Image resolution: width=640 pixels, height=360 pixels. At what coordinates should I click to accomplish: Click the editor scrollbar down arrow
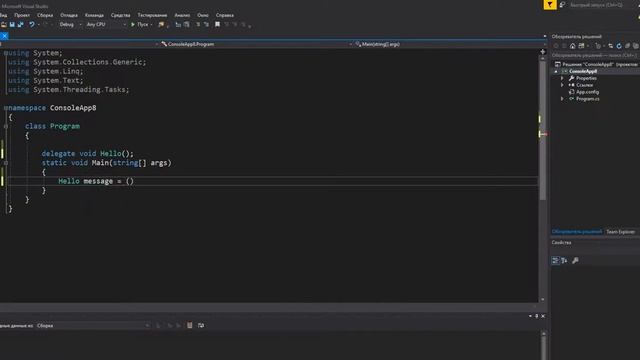(542, 299)
